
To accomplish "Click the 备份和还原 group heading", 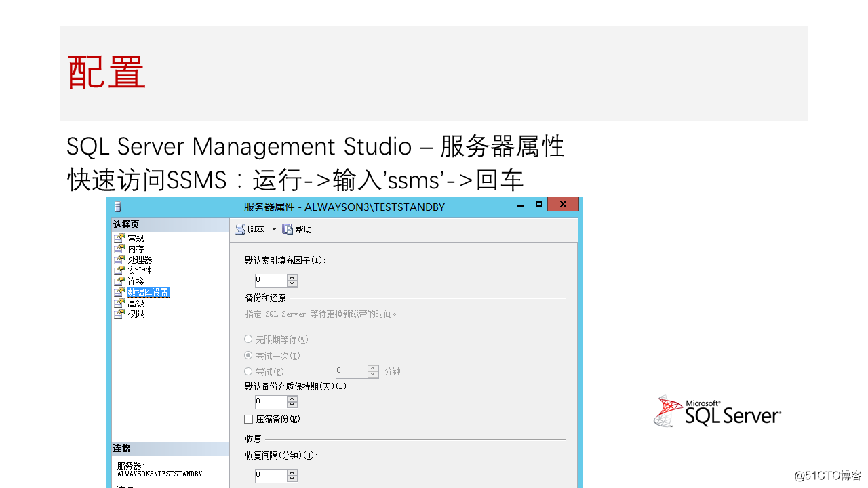I will point(265,298).
